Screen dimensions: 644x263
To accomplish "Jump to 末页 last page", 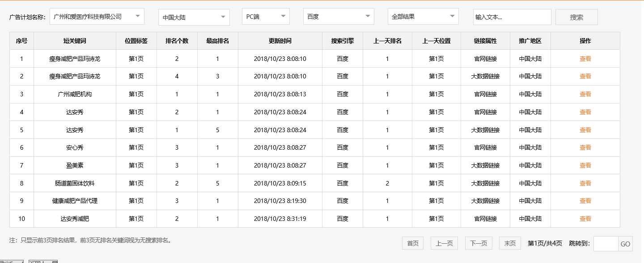I will click(x=510, y=243).
